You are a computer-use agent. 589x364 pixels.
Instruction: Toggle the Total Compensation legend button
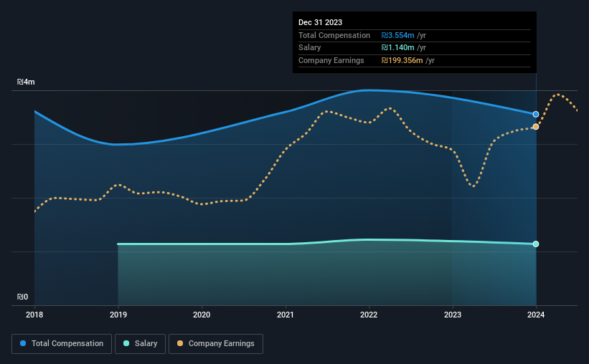[62, 344]
